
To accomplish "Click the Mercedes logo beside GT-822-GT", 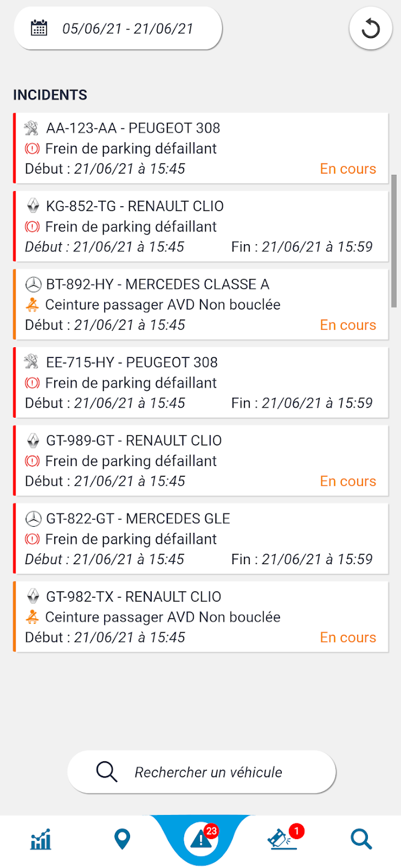I will click(33, 518).
